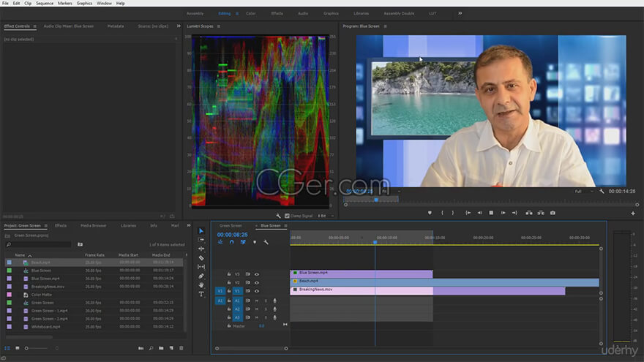Screen dimensions: 644x362
Task: Select the Pen tool
Action: 201,276
